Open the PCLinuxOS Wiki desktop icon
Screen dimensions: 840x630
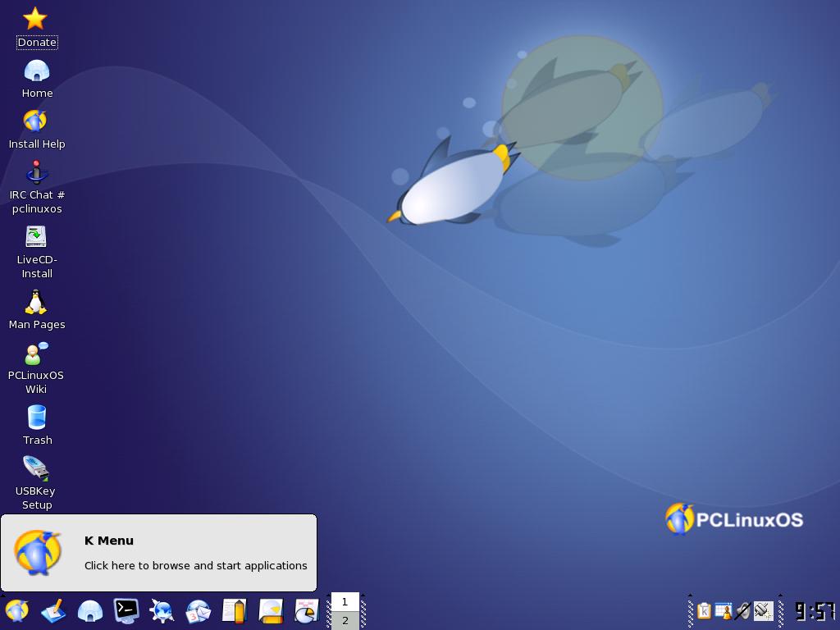tap(36, 354)
